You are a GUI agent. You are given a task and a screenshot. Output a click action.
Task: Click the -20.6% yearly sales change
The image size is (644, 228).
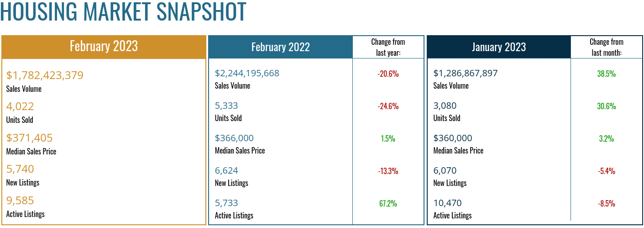(388, 74)
